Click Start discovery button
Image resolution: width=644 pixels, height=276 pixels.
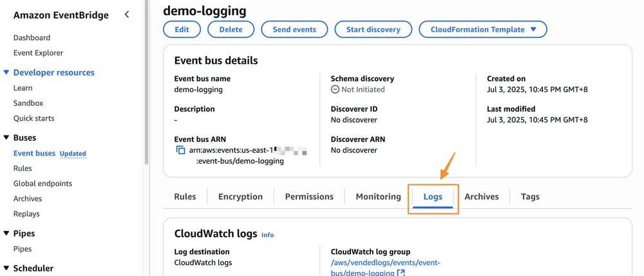point(374,30)
